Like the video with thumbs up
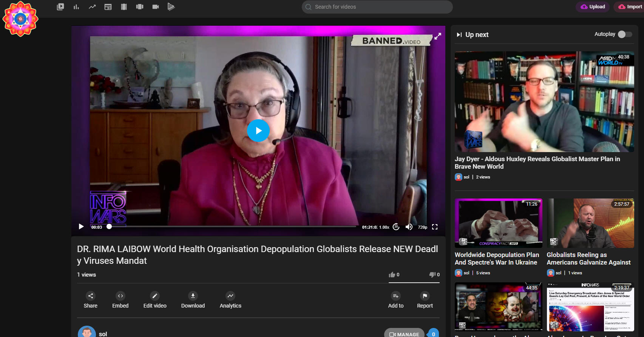 (394, 275)
